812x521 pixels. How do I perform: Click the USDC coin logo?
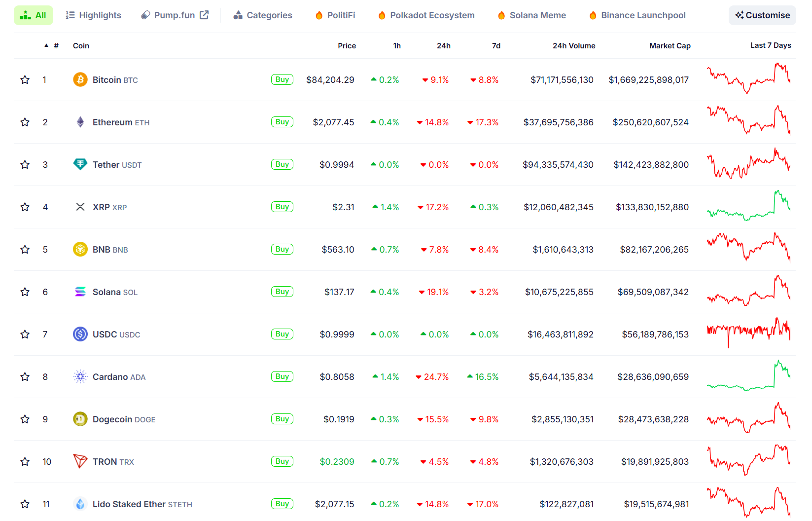point(80,334)
